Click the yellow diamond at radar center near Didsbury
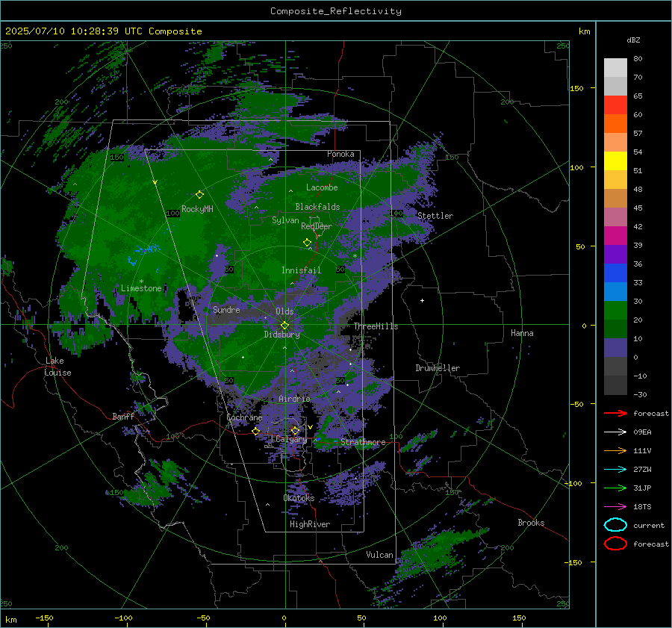672x628 pixels. [284, 326]
